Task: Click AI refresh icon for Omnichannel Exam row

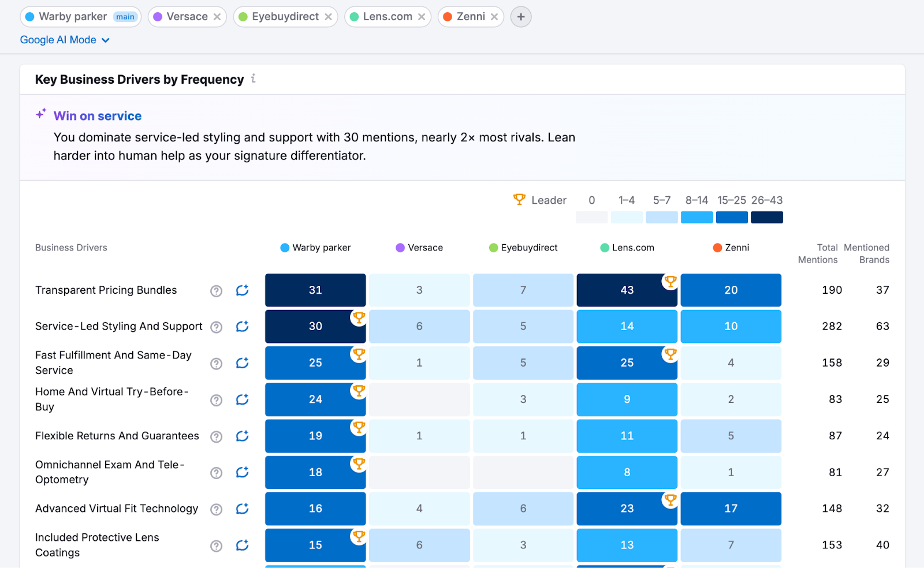Action: 242,473
